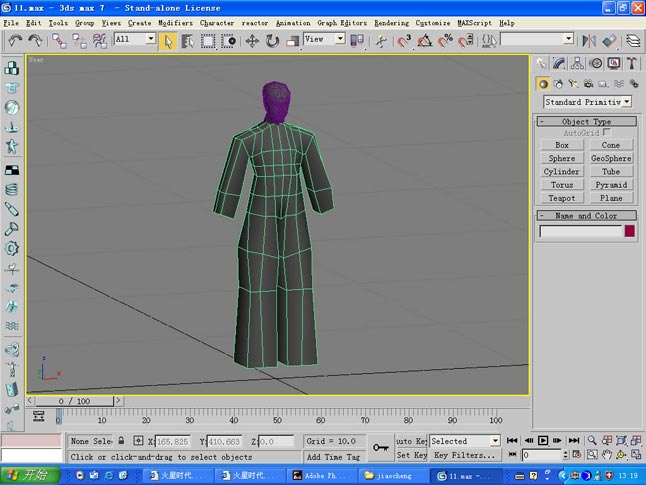This screenshot has width=646, height=485.
Task: Toggle Window/Crossing selection mode
Action: tap(228, 41)
